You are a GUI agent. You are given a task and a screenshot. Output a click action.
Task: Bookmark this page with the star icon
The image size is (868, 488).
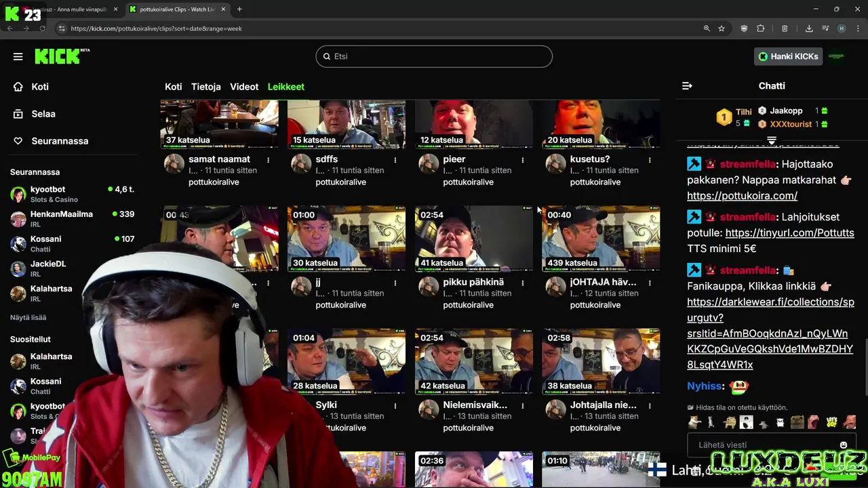coord(722,28)
